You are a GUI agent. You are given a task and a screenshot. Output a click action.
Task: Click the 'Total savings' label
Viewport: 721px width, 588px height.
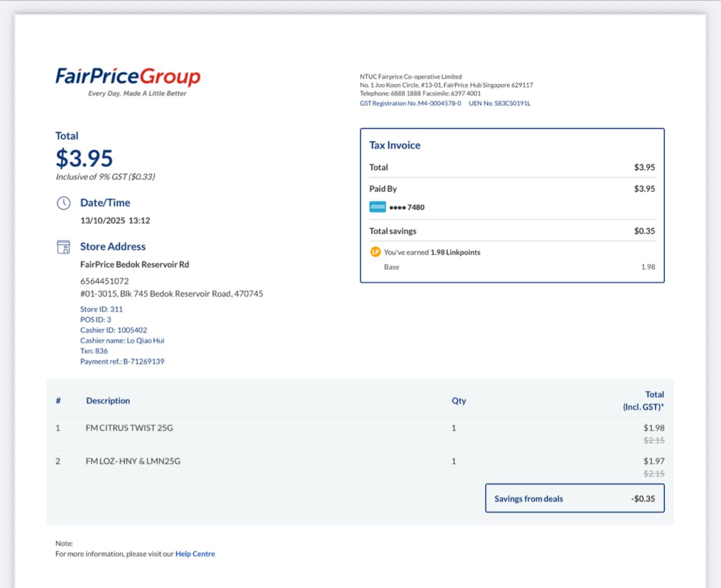click(393, 231)
